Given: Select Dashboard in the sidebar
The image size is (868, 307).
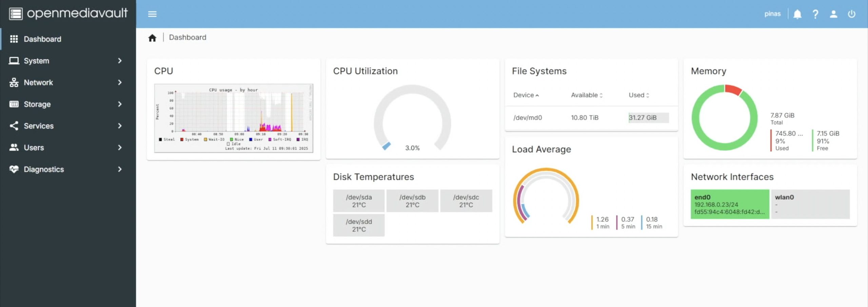Looking at the screenshot, I should coord(42,39).
